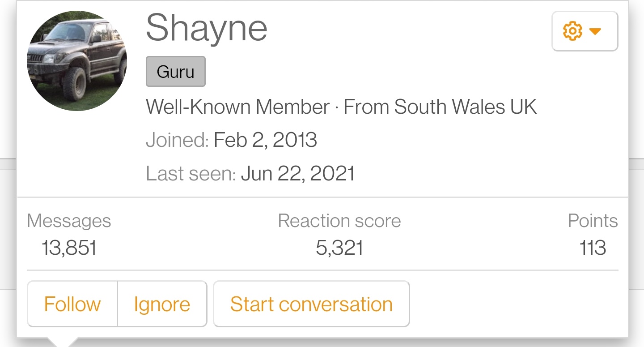Follow this member
Viewport: 644px width, 347px height.
[72, 304]
